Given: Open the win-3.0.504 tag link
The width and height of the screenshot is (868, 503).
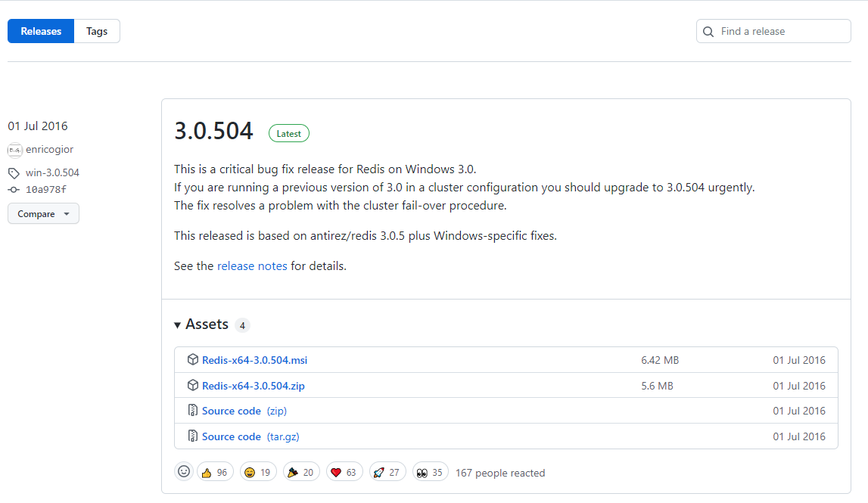Looking at the screenshot, I should [x=52, y=172].
